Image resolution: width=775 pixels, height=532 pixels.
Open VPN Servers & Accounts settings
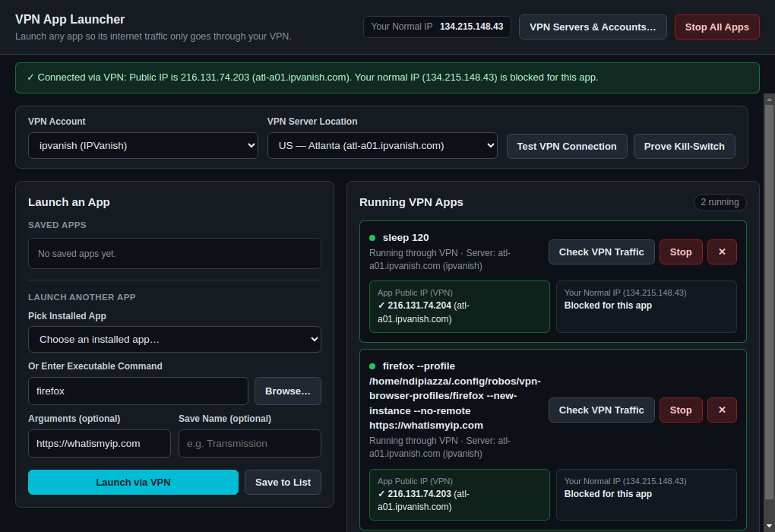[x=593, y=27]
